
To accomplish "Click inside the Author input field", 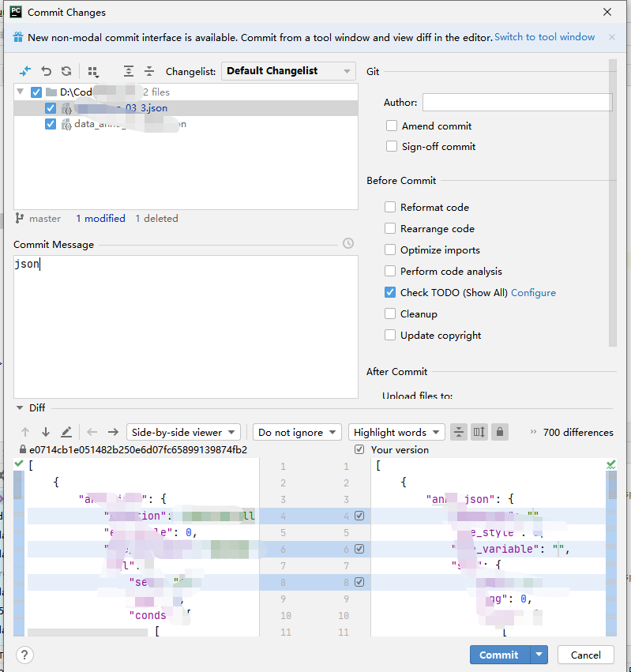I will pos(517,102).
